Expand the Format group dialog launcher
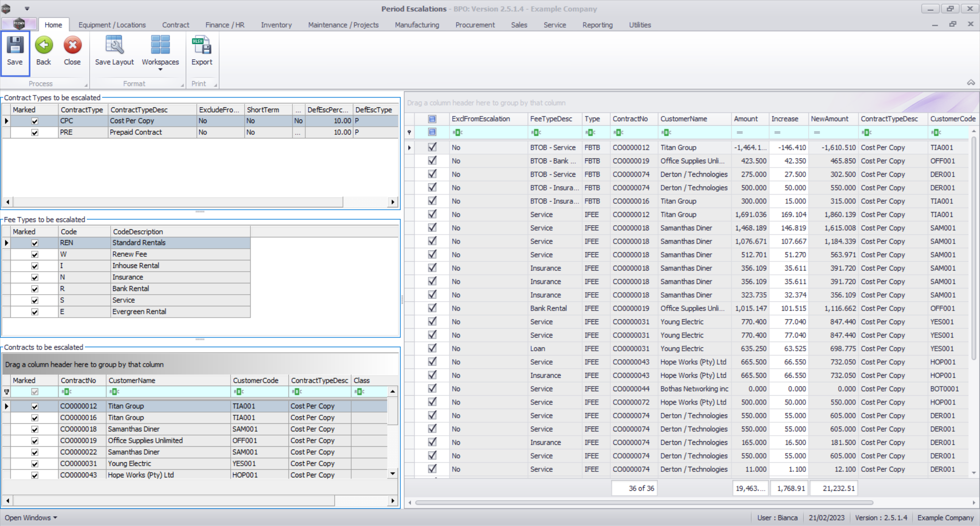 (x=182, y=85)
